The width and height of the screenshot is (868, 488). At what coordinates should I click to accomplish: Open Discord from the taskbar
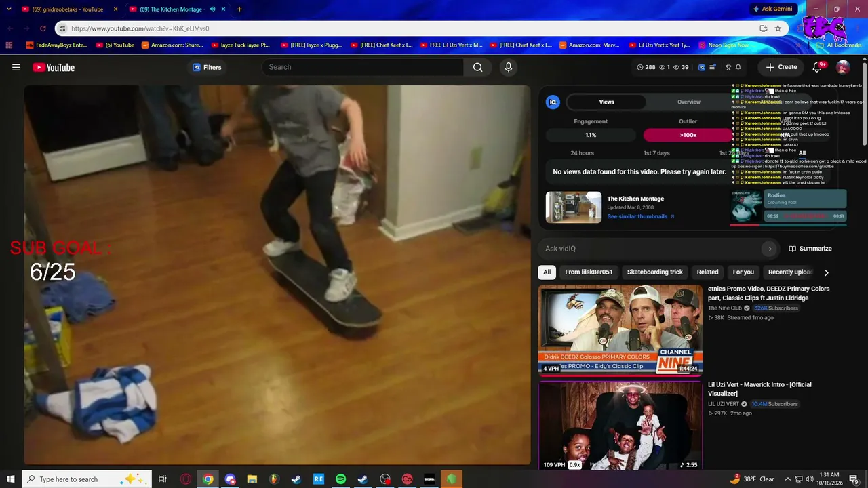tap(230, 479)
